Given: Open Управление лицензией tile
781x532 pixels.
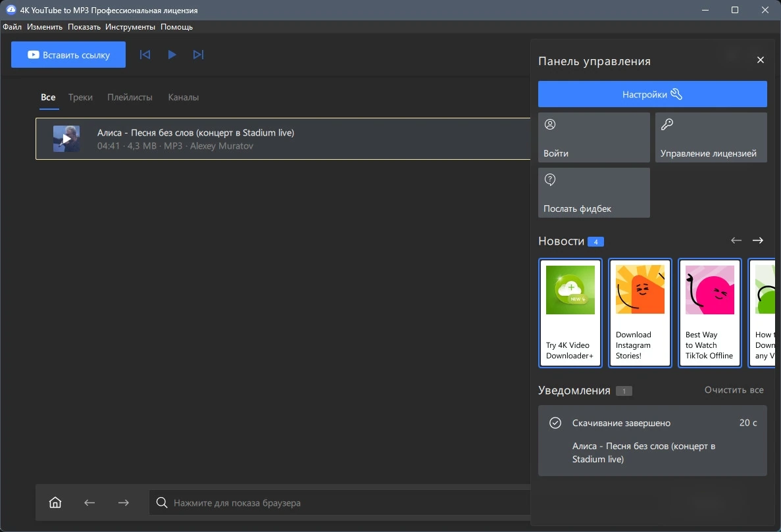Looking at the screenshot, I should coord(711,137).
